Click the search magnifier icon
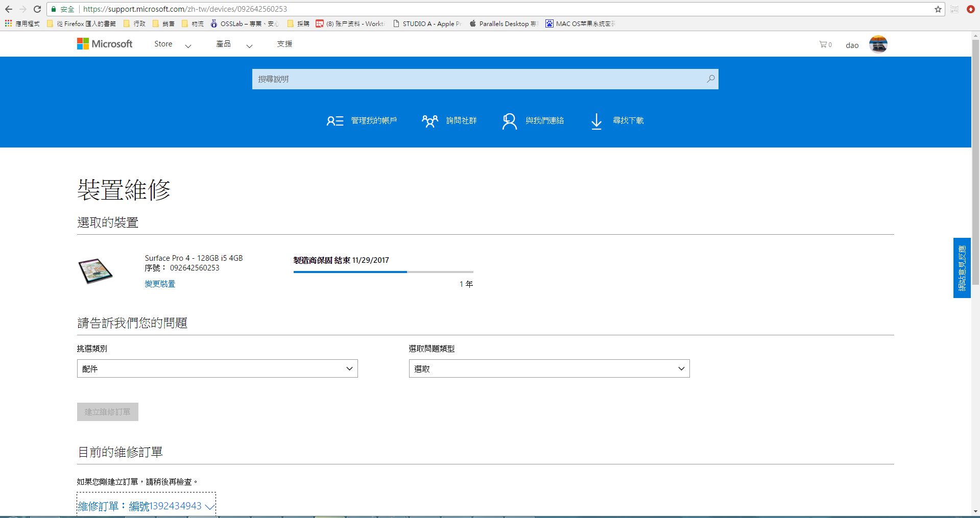The width and height of the screenshot is (980, 518). 710,79
